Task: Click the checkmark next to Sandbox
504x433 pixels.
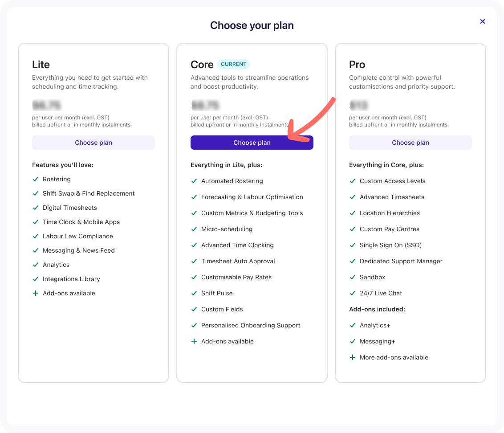Action: pos(353,277)
